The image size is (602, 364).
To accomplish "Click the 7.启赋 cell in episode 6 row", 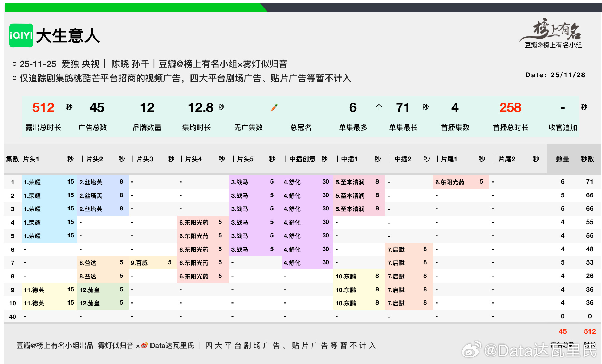I will pos(409,249).
